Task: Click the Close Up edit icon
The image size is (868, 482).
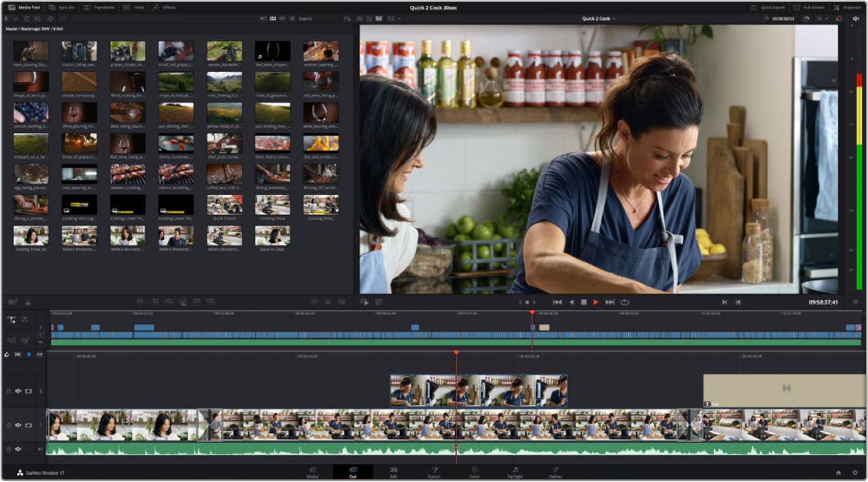Action: point(183,301)
